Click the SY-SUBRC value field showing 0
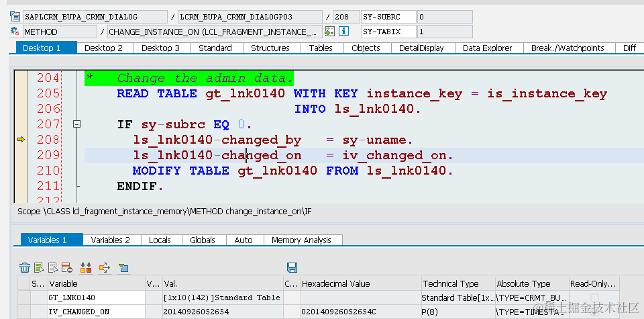 coord(445,17)
